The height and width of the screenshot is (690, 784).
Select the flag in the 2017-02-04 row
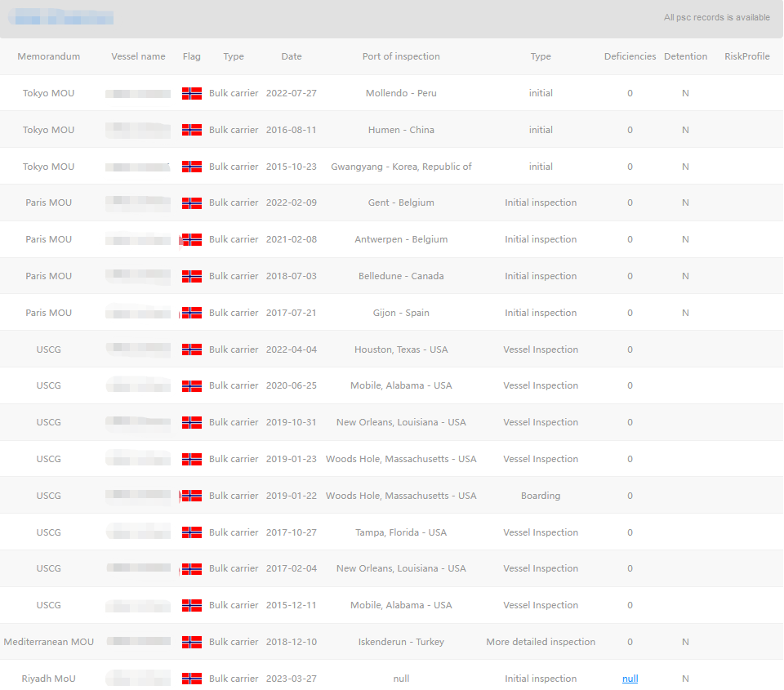click(192, 569)
